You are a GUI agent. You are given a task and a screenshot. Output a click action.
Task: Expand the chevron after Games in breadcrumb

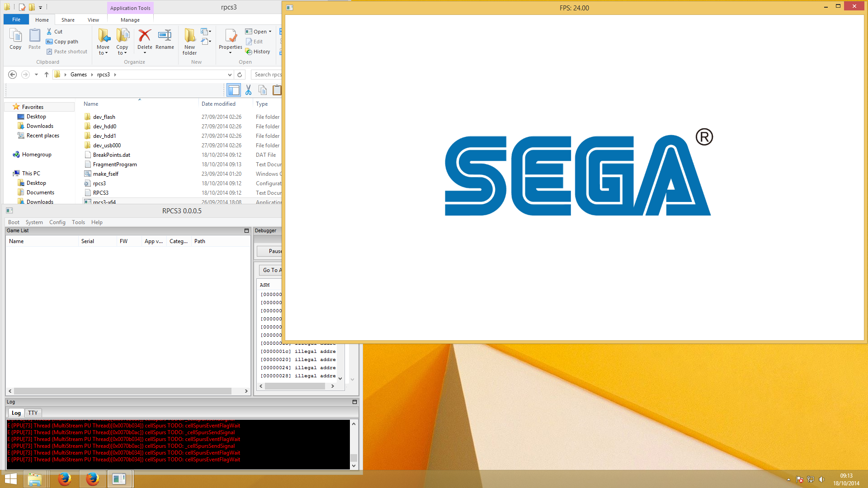(x=92, y=75)
